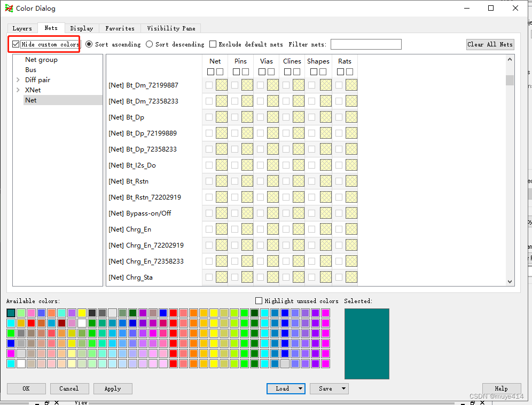Expand the Diff pair tree node
The height and width of the screenshot is (405, 532).
(18, 80)
